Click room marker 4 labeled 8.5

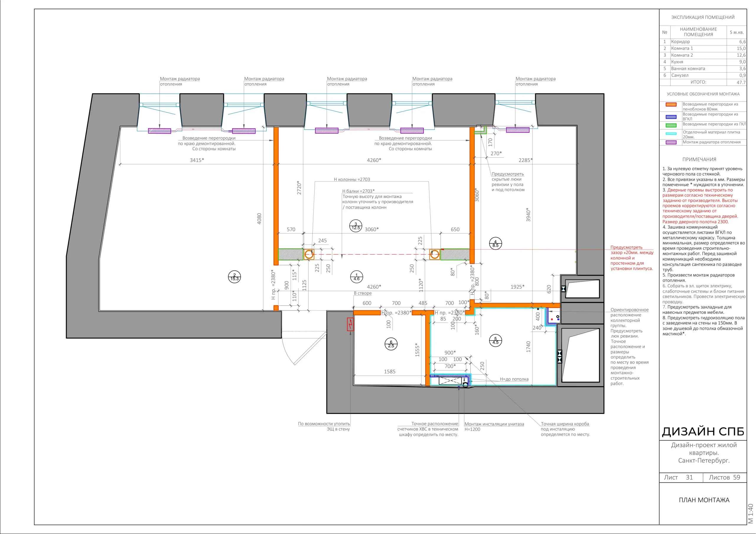(x=496, y=243)
